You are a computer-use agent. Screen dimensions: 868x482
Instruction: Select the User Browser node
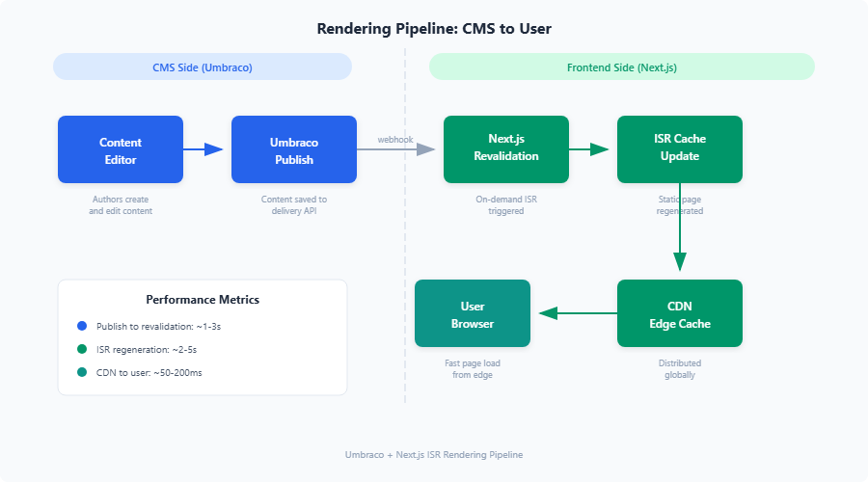[x=473, y=313]
